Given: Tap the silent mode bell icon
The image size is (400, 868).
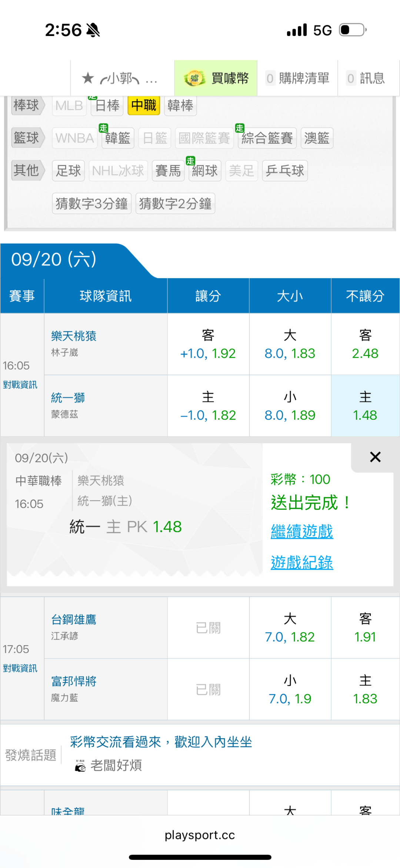Looking at the screenshot, I should click(x=93, y=30).
